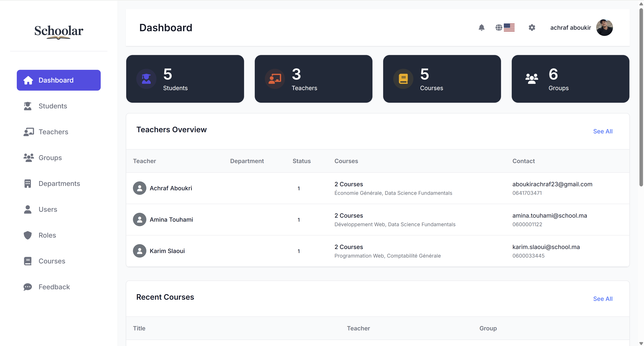Click the Title column header in Recent Courses
This screenshot has height=346, width=644.
click(139, 328)
